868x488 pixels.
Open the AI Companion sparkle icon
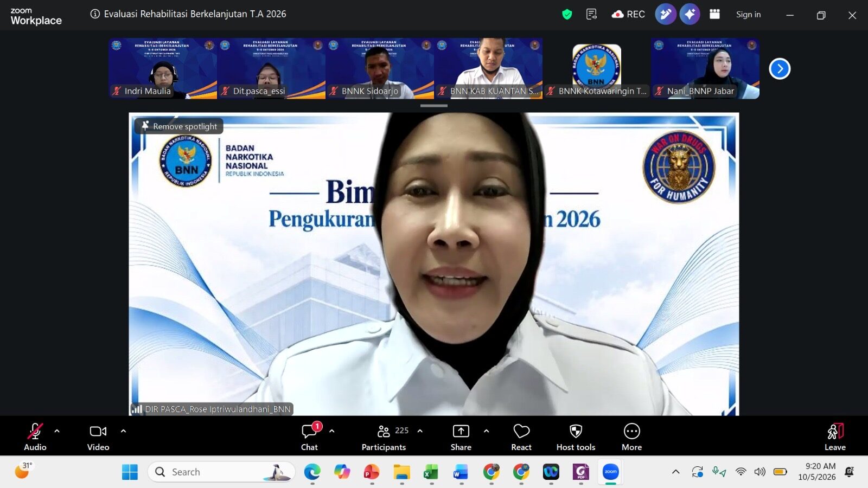click(x=690, y=14)
